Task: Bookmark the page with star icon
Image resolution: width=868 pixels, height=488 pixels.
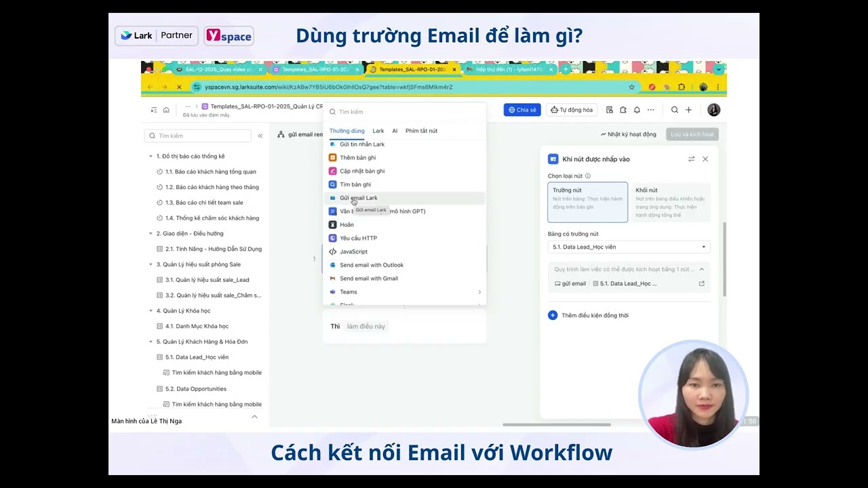Action: tap(631, 87)
